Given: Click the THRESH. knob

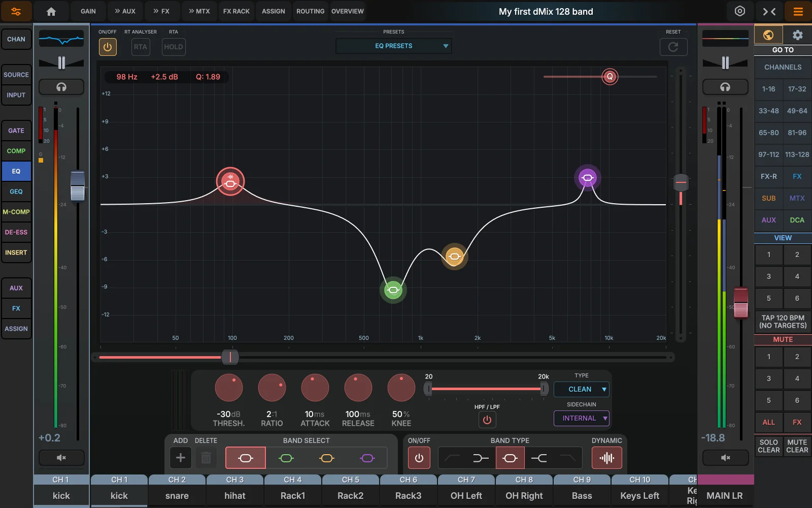Looking at the screenshot, I should click(x=229, y=388).
